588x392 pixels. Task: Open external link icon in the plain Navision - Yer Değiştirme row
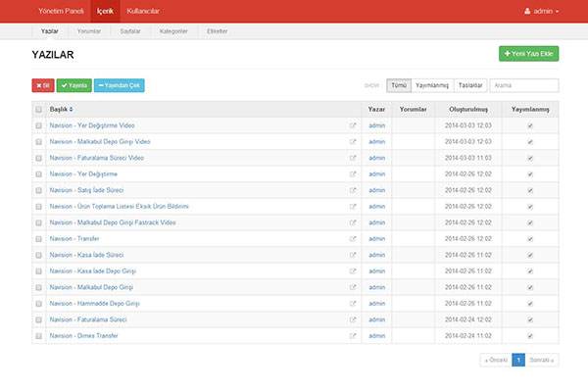353,174
